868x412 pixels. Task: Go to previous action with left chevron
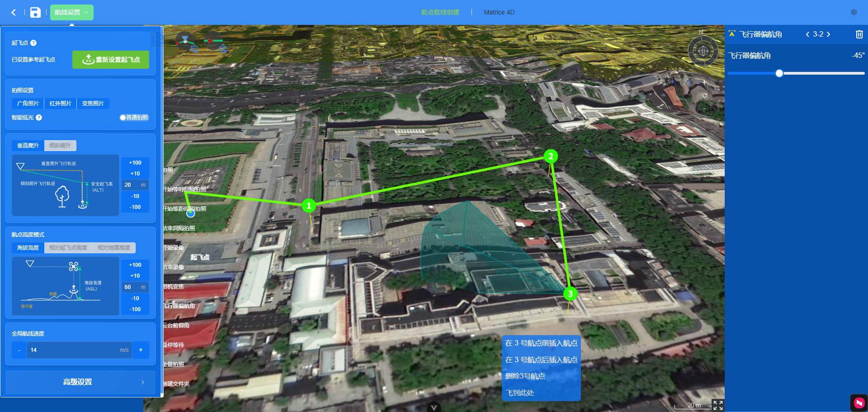tap(808, 34)
